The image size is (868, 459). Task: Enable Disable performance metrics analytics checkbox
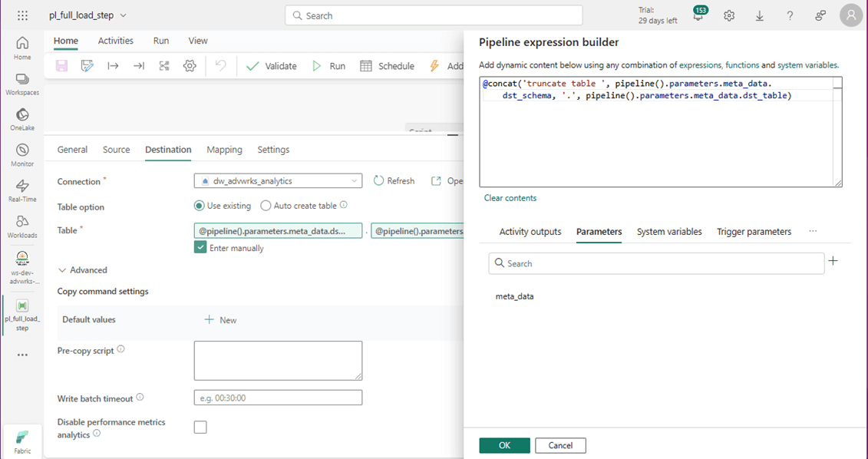(200, 428)
